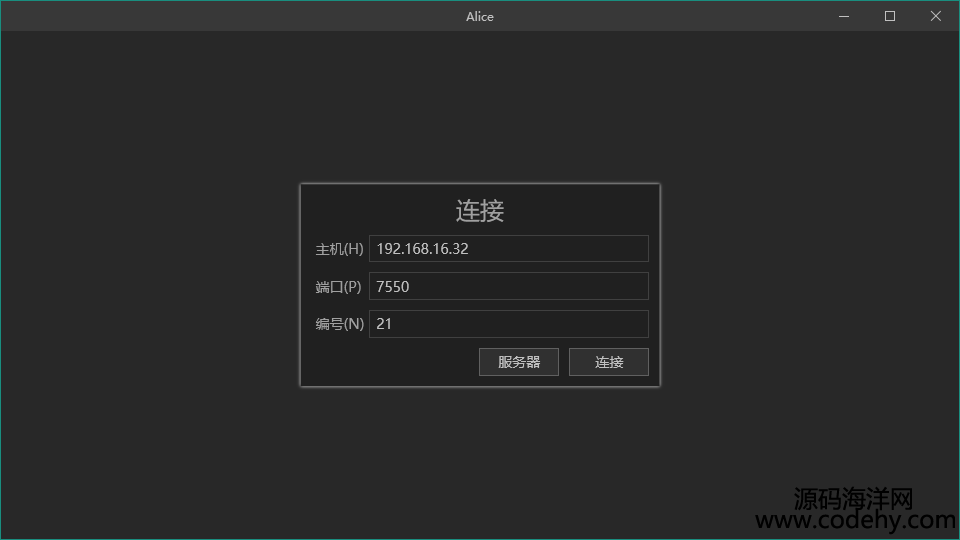The height and width of the screenshot is (540, 960).
Task: Click the 连接 dialog heading
Action: pos(479,211)
